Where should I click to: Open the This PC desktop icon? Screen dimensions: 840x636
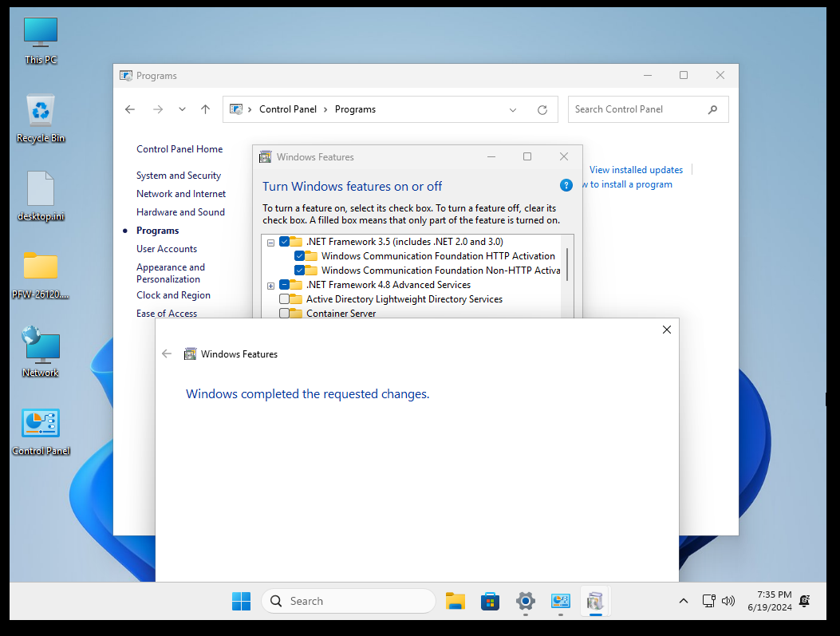point(41,41)
